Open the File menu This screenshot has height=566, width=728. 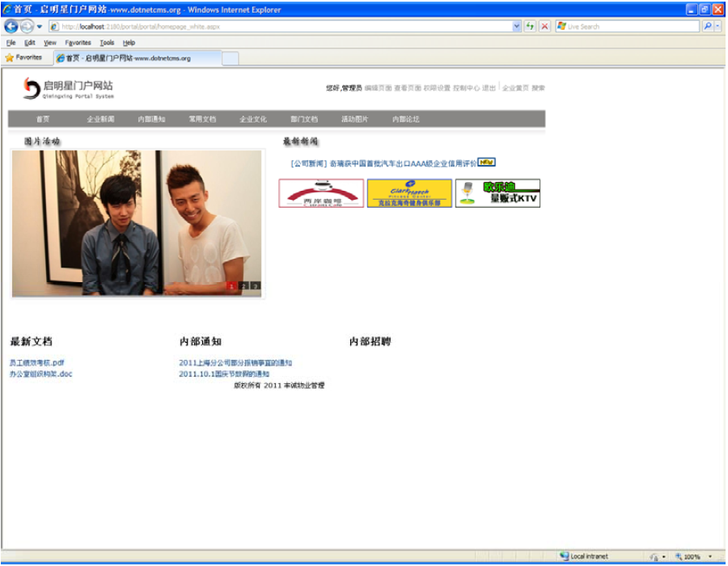click(11, 43)
